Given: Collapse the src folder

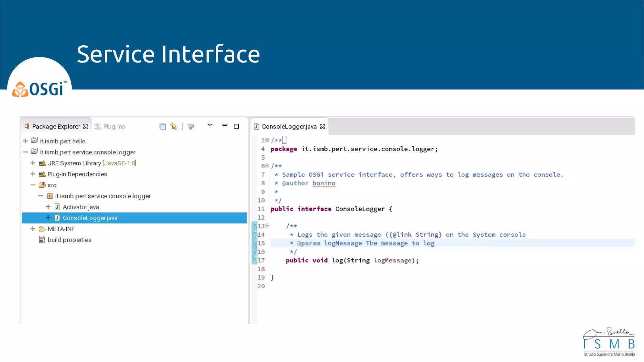Looking at the screenshot, I should pos(33,185).
